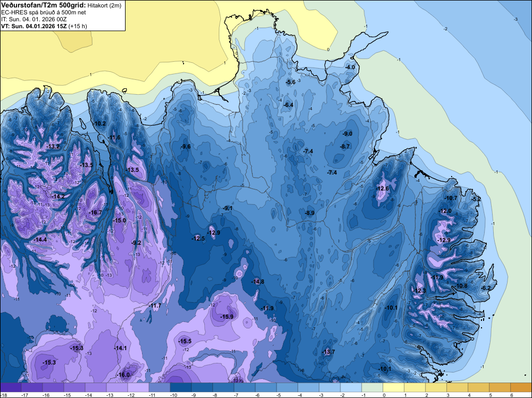Image resolution: width=532 pixels, height=398 pixels.
Task: Click the -10.2 temperature value
Action: 99,123
